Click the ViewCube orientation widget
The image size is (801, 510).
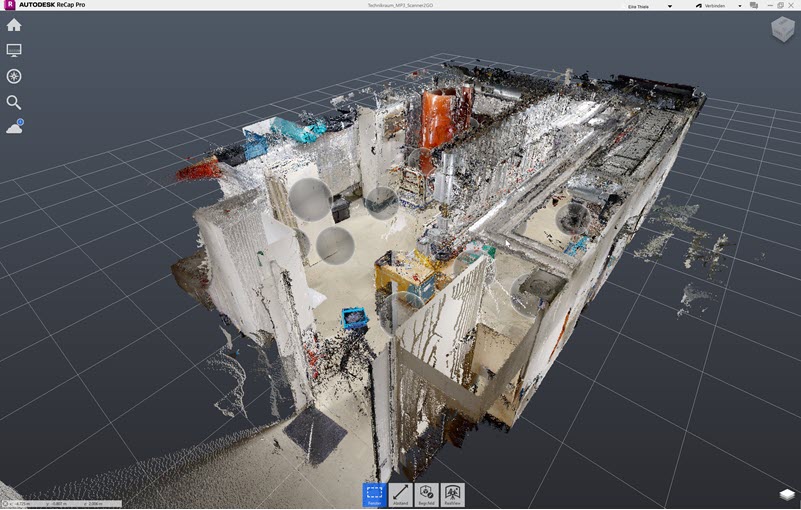click(x=783, y=29)
